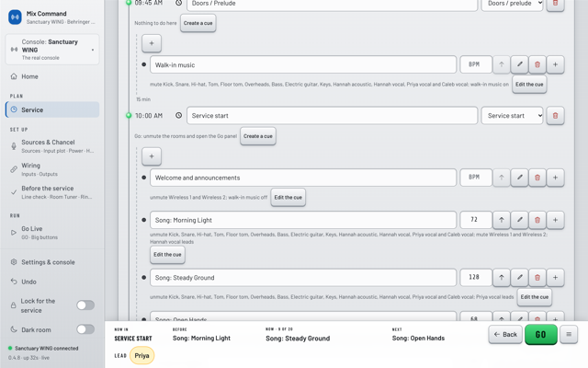The image size is (588, 368).
Task: Click Create a cue under Doors / Prelude
Action: click(198, 23)
